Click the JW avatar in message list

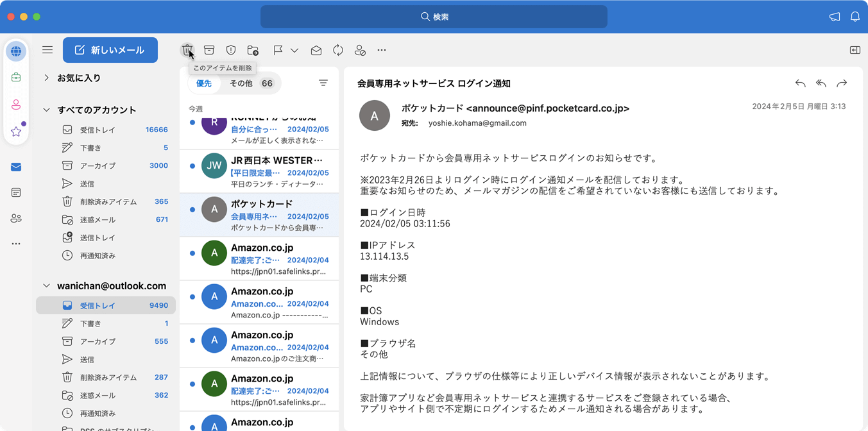pyautogui.click(x=214, y=165)
